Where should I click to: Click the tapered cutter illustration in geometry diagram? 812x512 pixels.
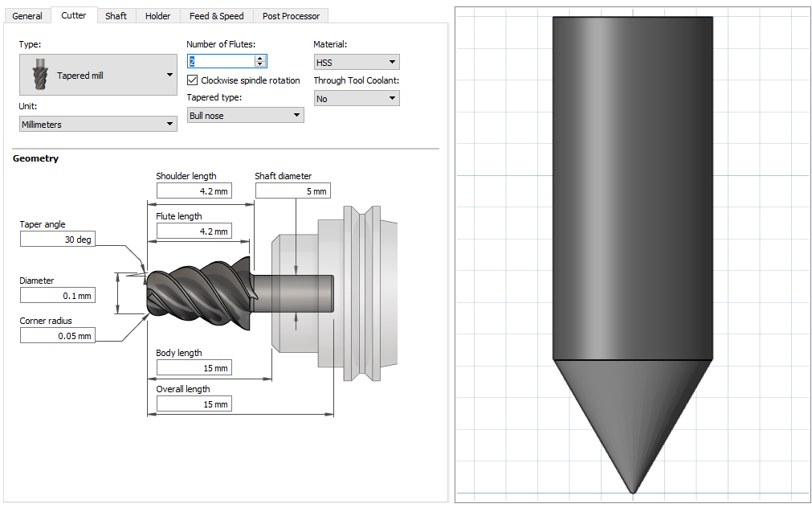tap(201, 293)
